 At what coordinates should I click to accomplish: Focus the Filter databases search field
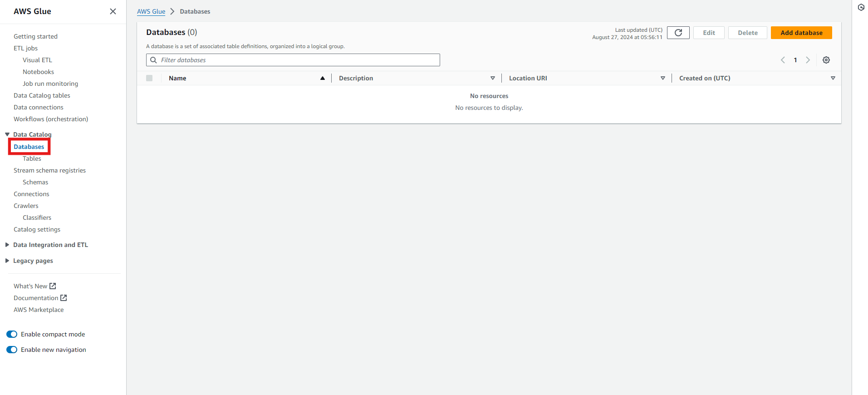click(x=293, y=60)
